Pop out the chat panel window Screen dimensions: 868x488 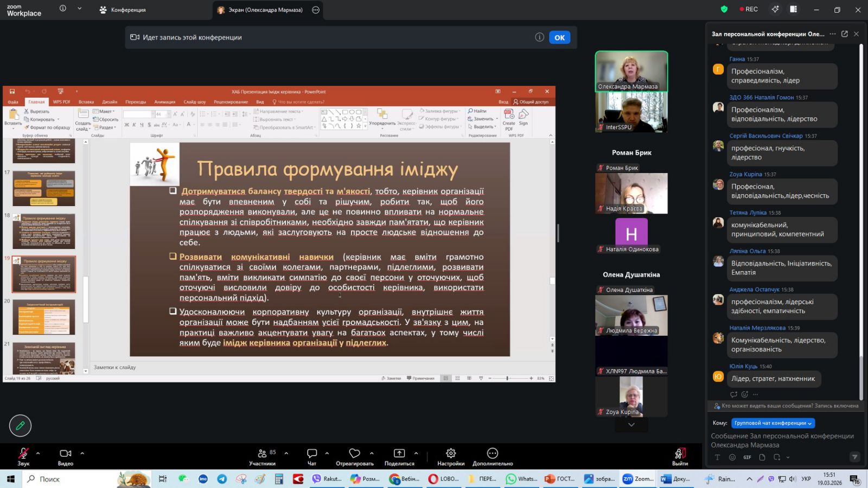pyautogui.click(x=844, y=34)
